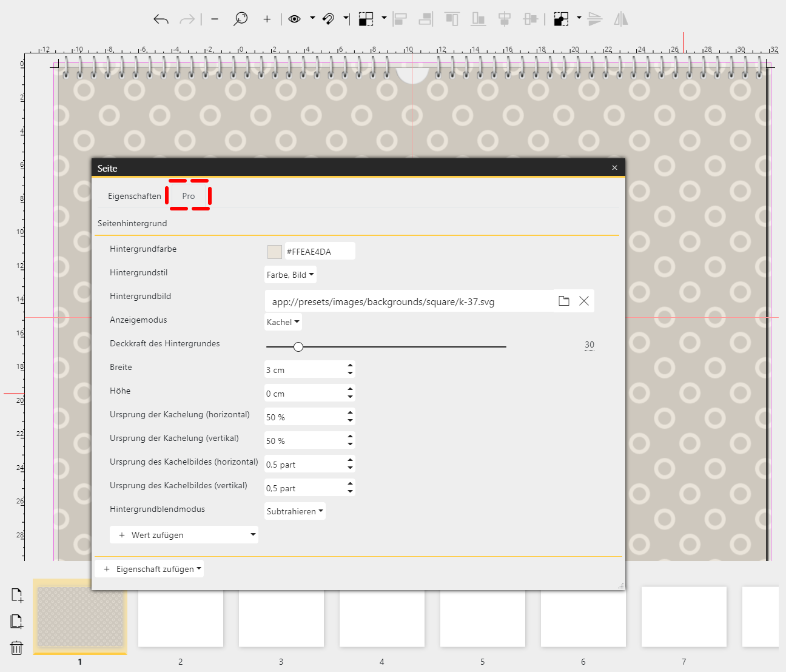
Task: Toggle the eye visibility icon in the toolbar
Action: (295, 19)
